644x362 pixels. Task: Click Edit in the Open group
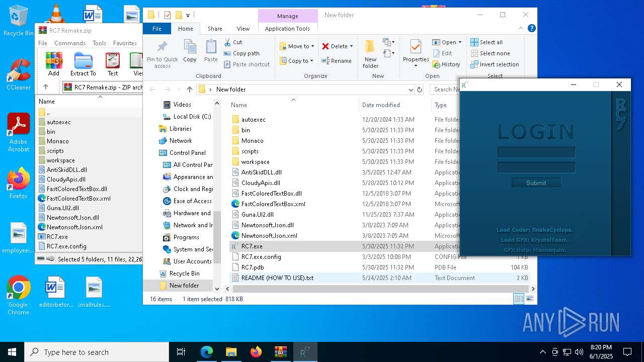(442, 53)
